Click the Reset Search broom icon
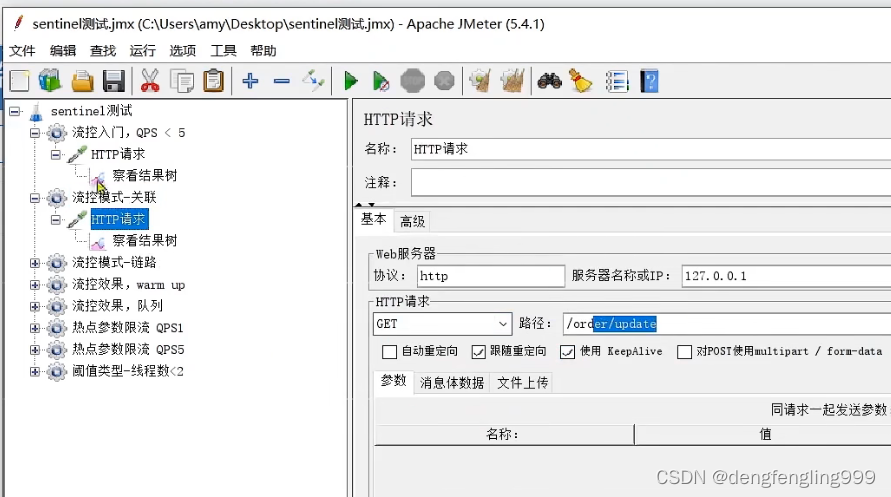 click(x=580, y=81)
